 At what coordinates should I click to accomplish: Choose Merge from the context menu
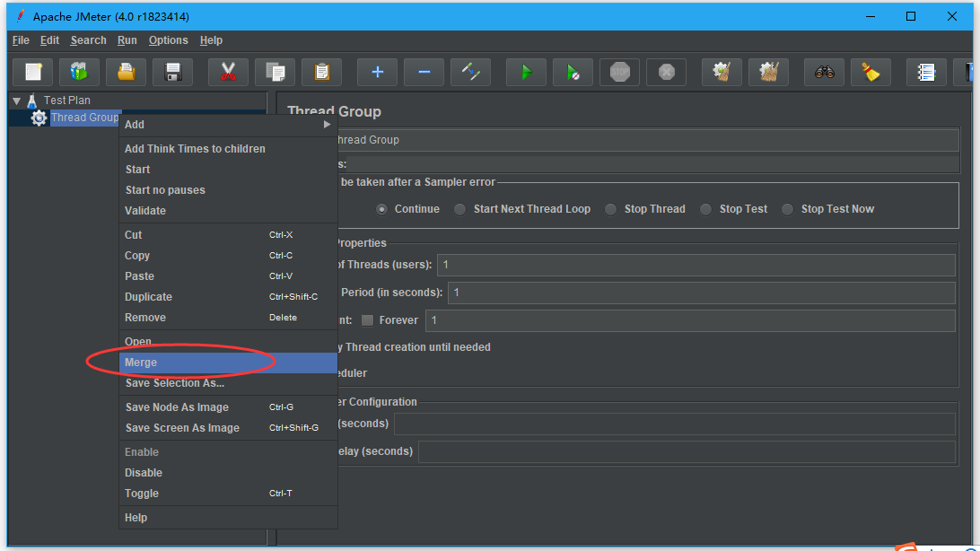(x=141, y=363)
